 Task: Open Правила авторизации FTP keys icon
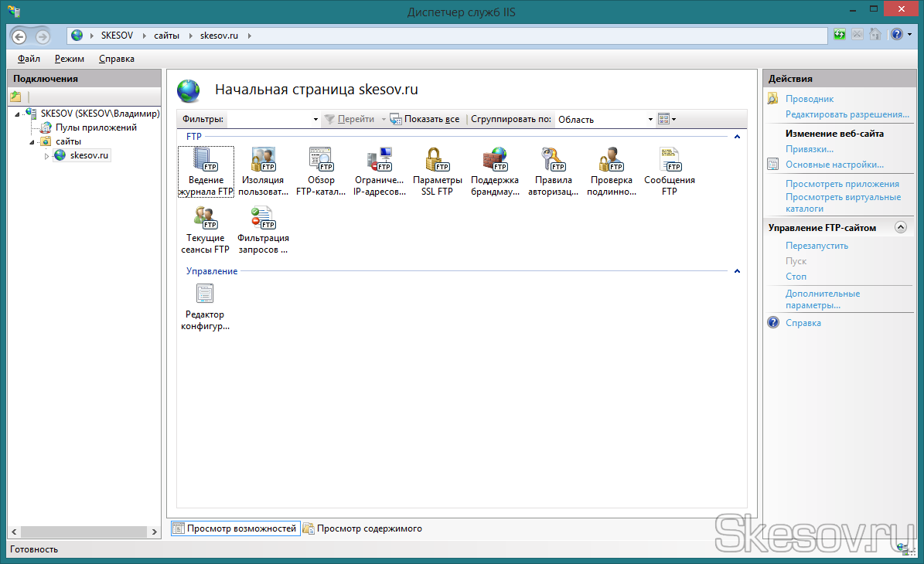(x=553, y=159)
